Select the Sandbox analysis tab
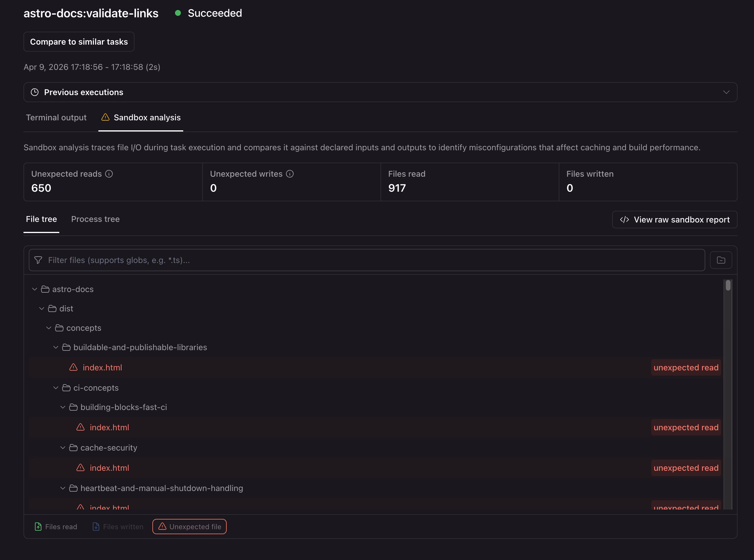Image resolution: width=754 pixels, height=560 pixels. [141, 117]
